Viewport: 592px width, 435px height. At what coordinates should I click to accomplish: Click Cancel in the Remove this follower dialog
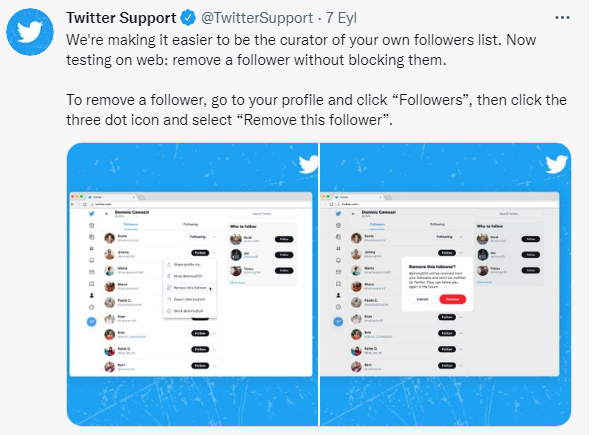[x=422, y=299]
